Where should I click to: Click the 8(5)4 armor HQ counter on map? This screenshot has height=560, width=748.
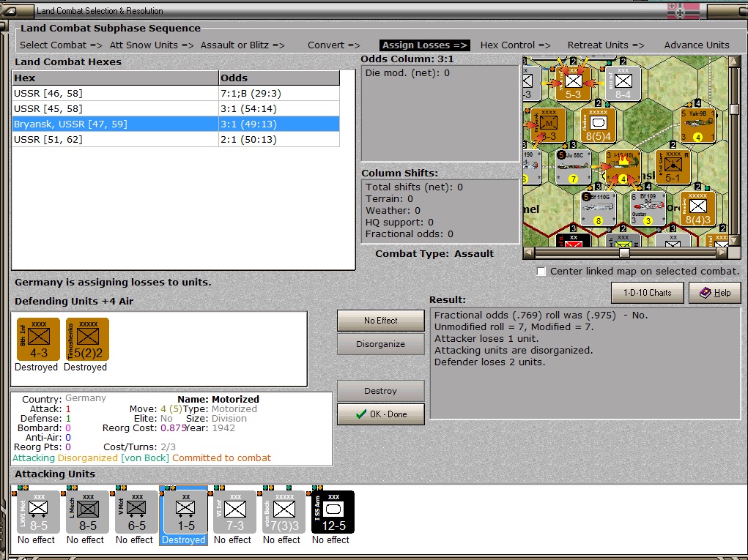coord(599,125)
